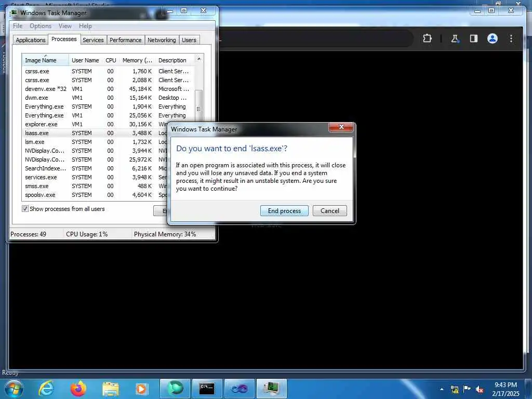Screen dimensions: 532x399
Task: Select the lsass.exe process row
Action: pos(95,133)
